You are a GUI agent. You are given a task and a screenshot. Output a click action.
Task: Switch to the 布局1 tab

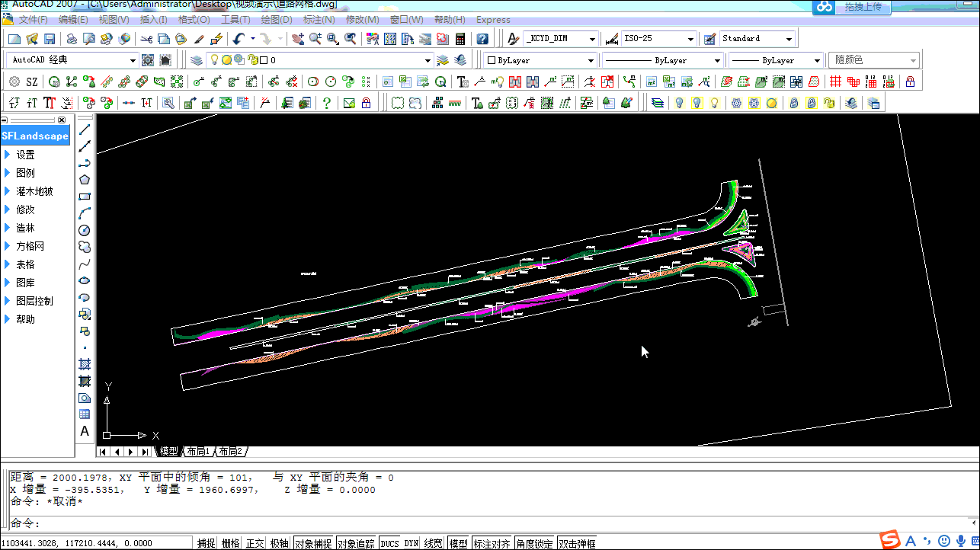198,452
